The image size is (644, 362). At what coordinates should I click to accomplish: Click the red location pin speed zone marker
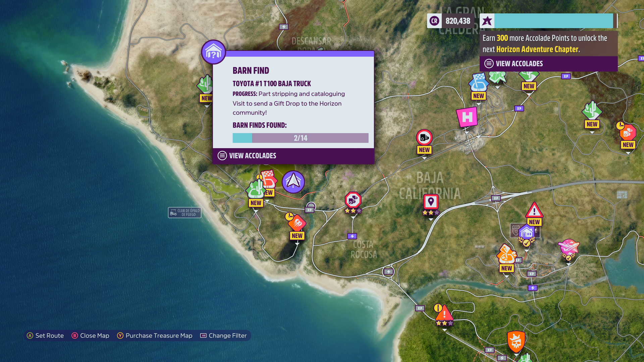coord(431,202)
